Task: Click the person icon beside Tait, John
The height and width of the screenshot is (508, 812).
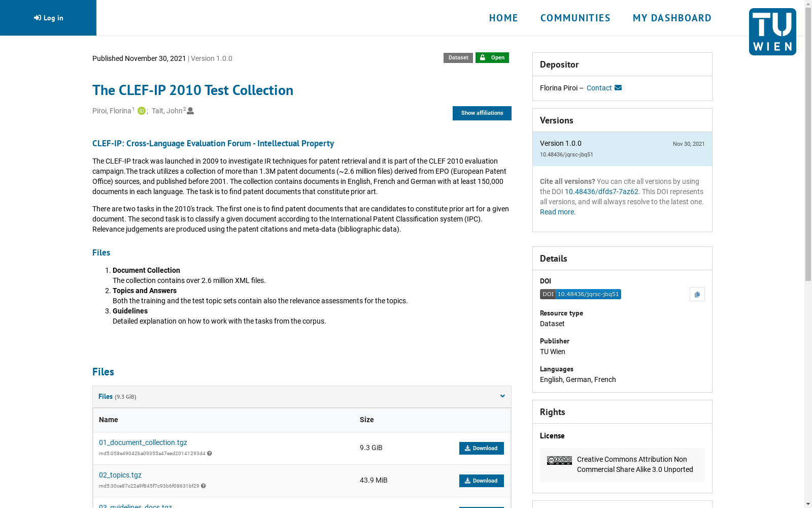Action: point(190,111)
